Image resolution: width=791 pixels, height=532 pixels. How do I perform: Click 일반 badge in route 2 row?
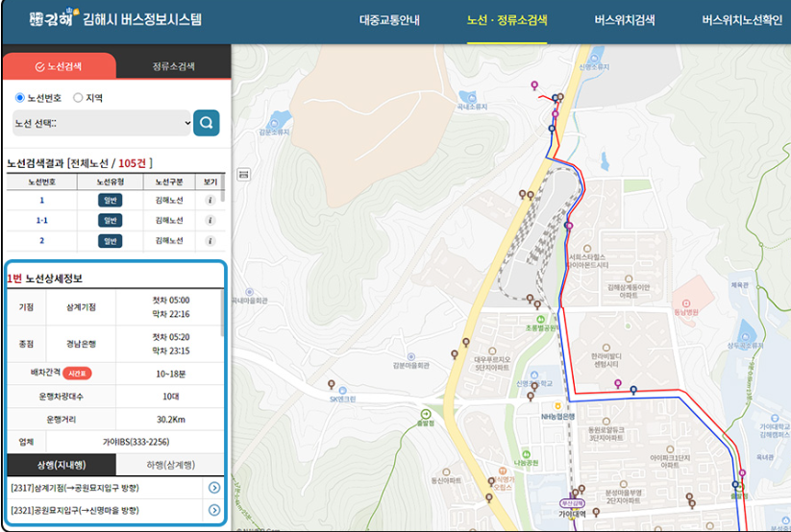[110, 240]
